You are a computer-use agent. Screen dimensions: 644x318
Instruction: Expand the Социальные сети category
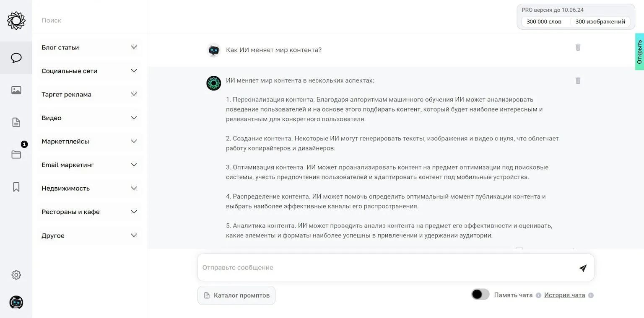pyautogui.click(x=90, y=71)
